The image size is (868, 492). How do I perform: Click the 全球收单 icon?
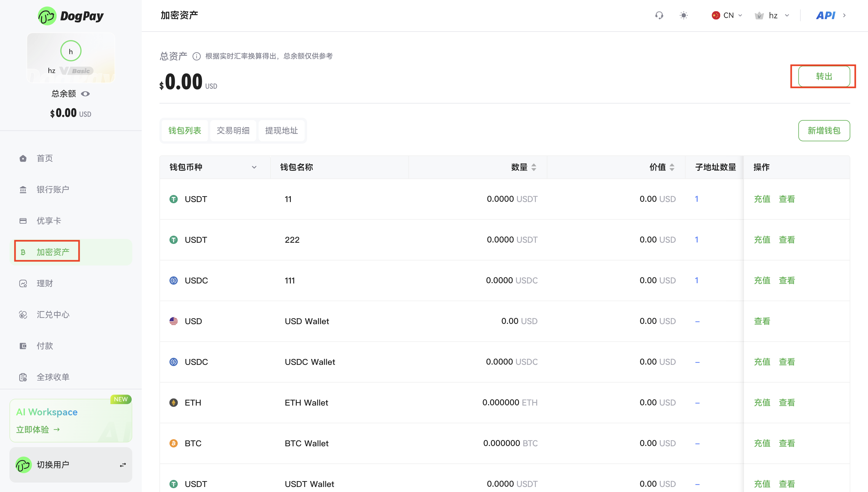[x=23, y=378]
